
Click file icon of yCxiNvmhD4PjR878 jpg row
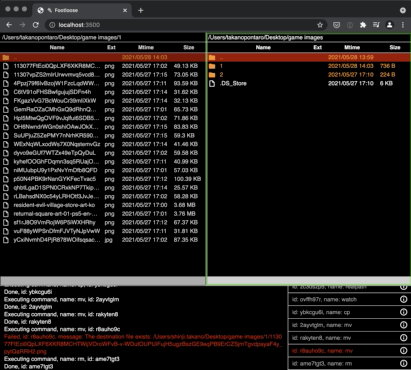pos(6,240)
